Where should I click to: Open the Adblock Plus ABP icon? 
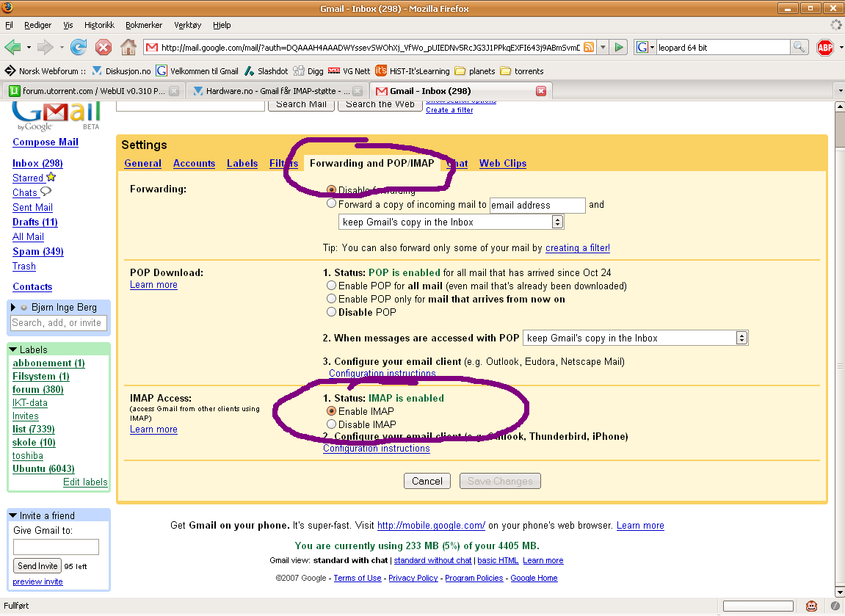click(x=825, y=48)
